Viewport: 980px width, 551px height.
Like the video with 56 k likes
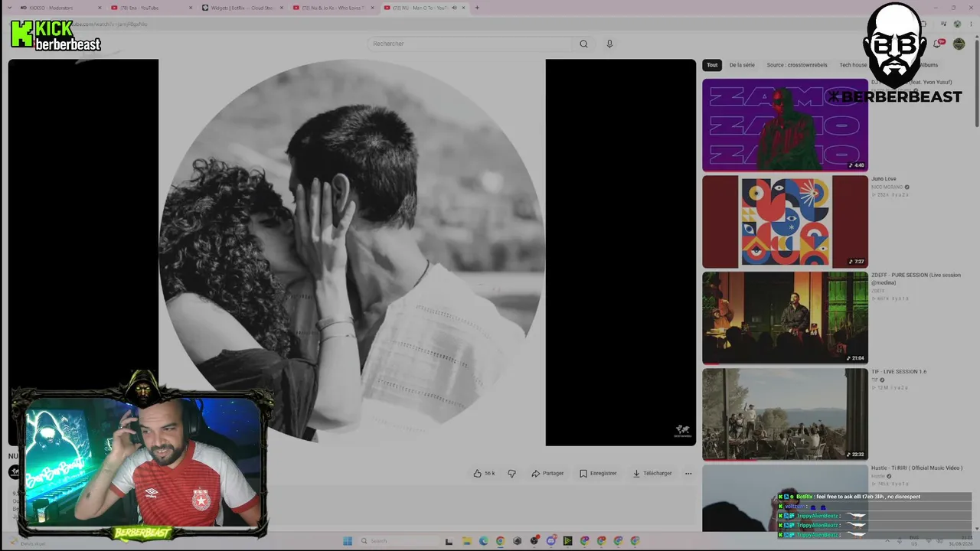(483, 473)
